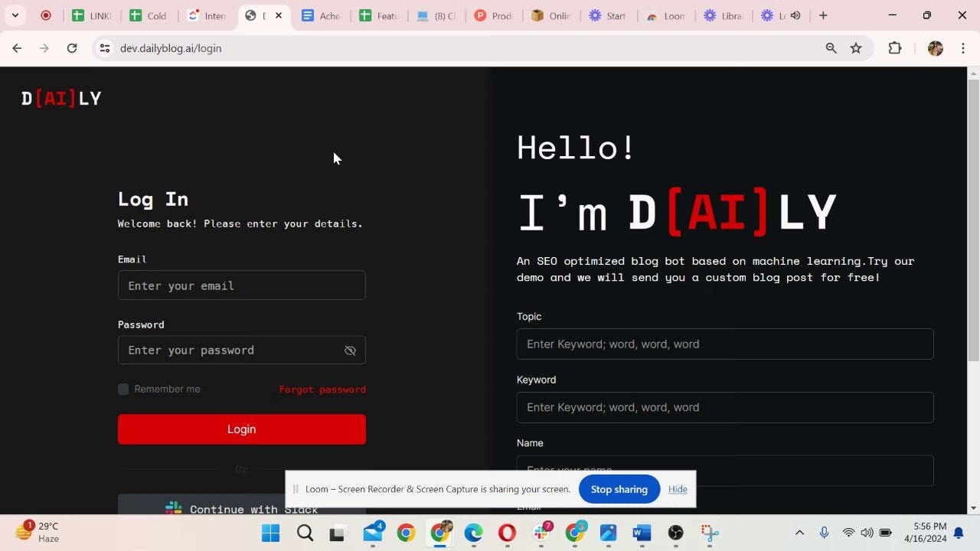Open site information settings in address bar
Viewport: 980px width, 551px height.
[x=104, y=47]
